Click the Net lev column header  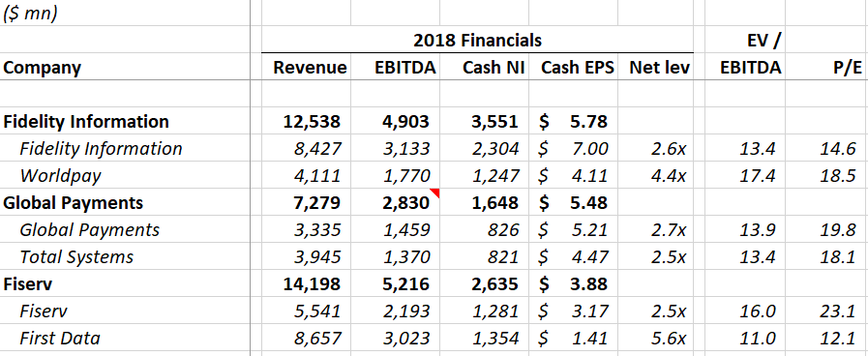coord(655,68)
